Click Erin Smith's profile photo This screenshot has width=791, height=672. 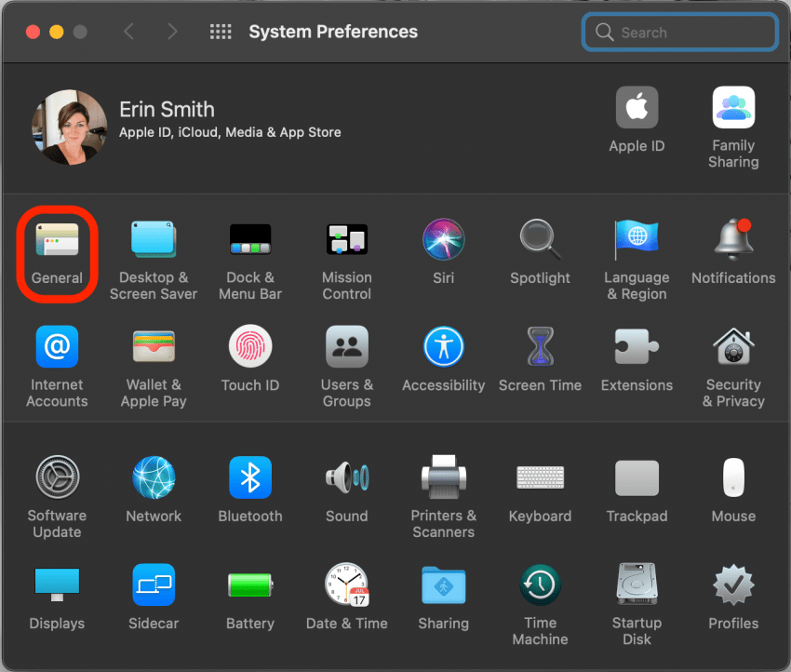click(69, 128)
